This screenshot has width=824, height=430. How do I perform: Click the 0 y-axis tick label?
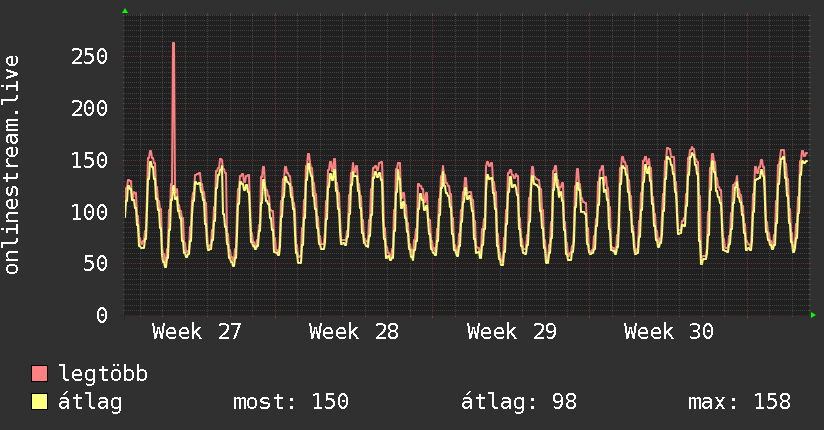102,315
